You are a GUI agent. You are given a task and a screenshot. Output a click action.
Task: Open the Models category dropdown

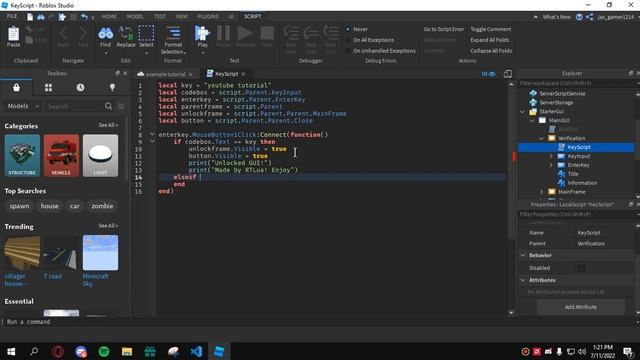[23, 106]
